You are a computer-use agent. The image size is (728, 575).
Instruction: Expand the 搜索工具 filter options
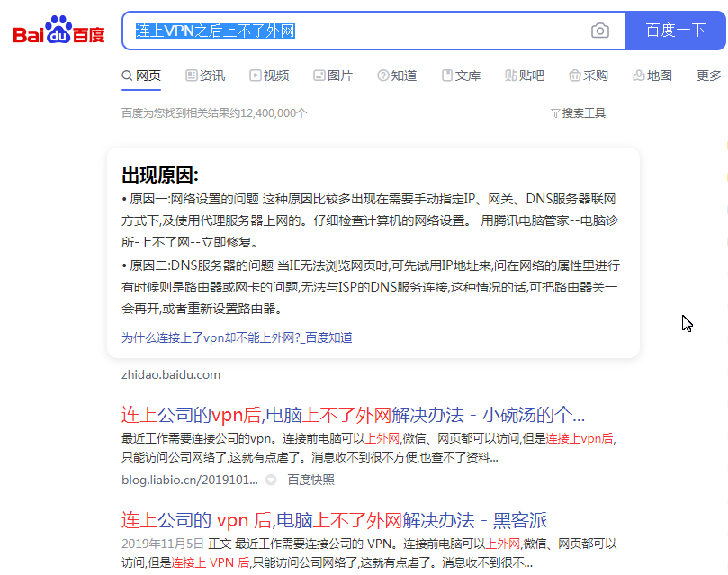578,113
